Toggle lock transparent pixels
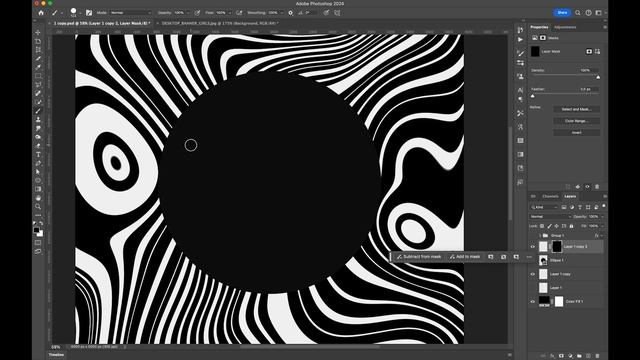The width and height of the screenshot is (640, 360). pos(542,226)
